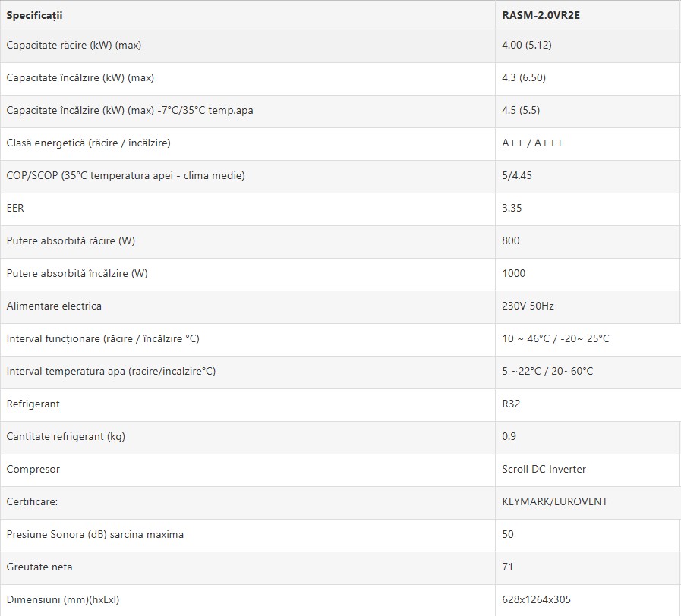Click the 'Interval funcționare' row label
Viewport: 681px width, 616px height.
(x=102, y=338)
